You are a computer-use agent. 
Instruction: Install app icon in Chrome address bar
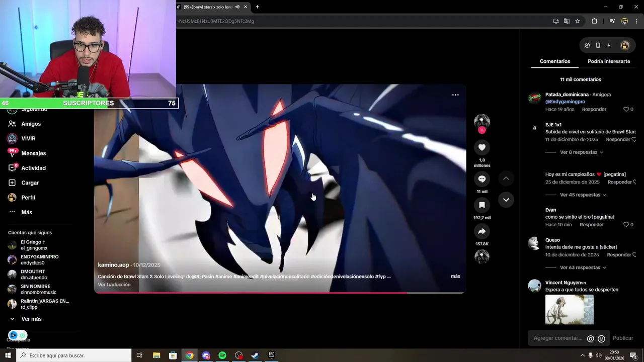556,21
